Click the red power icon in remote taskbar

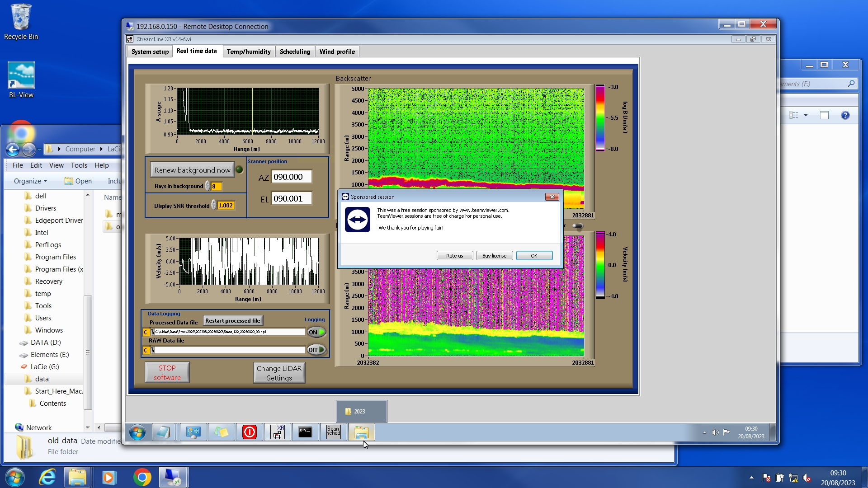click(249, 432)
